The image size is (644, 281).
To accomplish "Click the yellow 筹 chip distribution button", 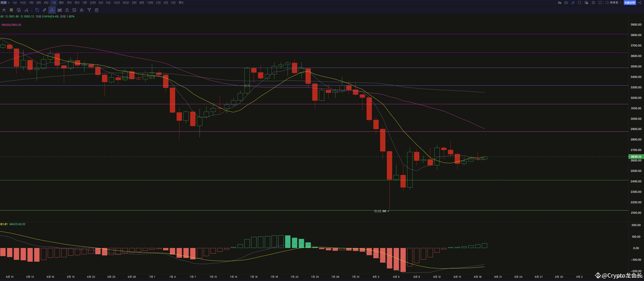I will point(11,10).
